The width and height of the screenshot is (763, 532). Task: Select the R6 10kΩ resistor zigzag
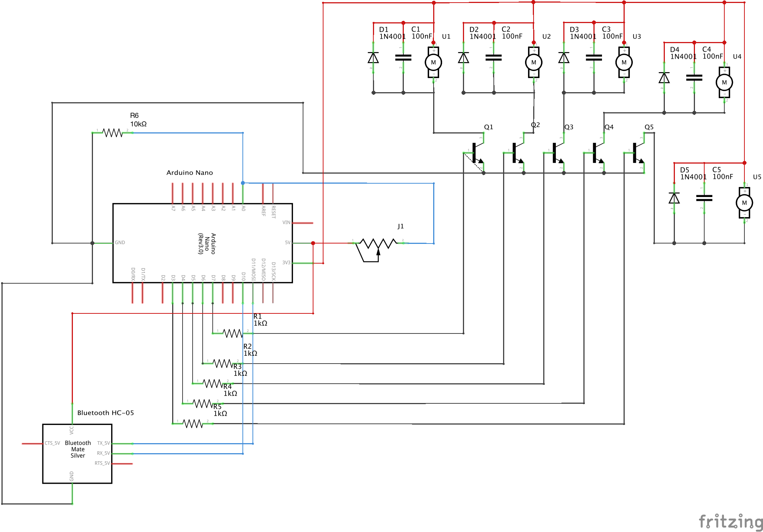[x=112, y=133]
